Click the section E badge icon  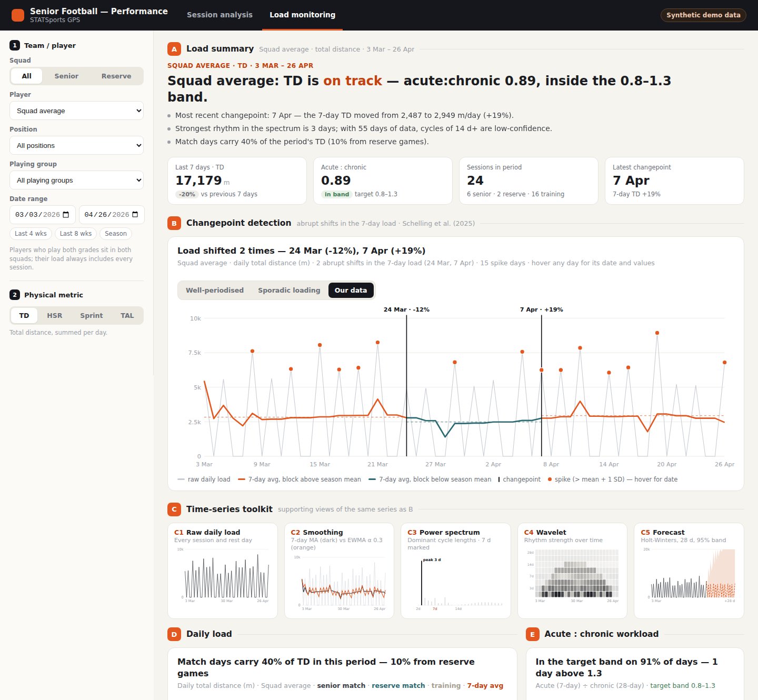pos(533,634)
